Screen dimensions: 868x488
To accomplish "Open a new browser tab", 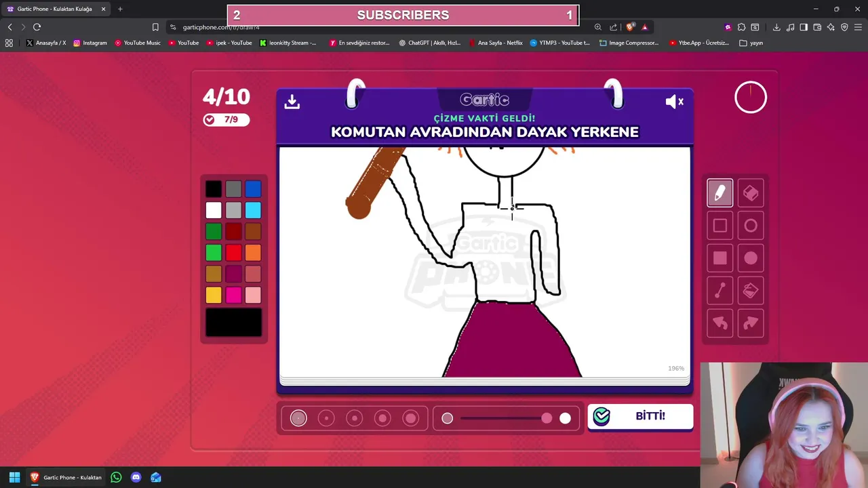I will click(120, 9).
